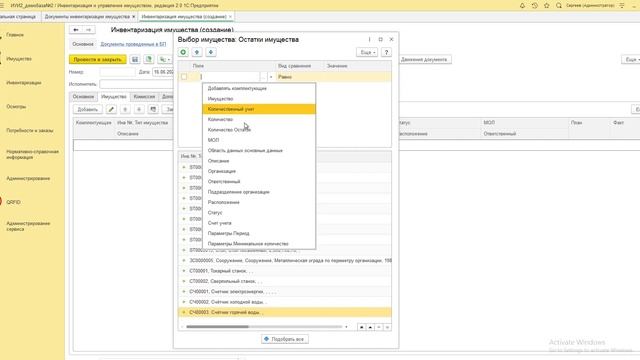The height and width of the screenshot is (360, 640).
Task: Click the Исполнитель input field
Action: [136, 84]
